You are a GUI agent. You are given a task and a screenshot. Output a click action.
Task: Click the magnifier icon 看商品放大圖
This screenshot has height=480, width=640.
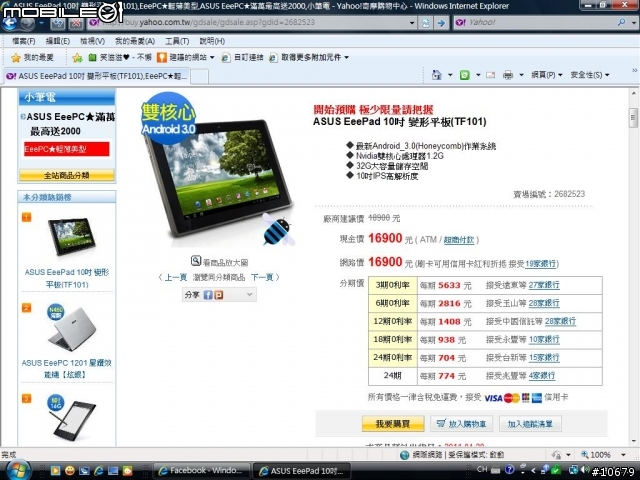[x=196, y=260]
